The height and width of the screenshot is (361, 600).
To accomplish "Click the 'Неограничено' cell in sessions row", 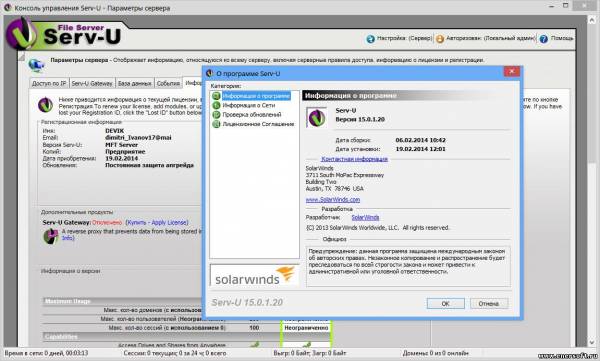I will point(306,328).
